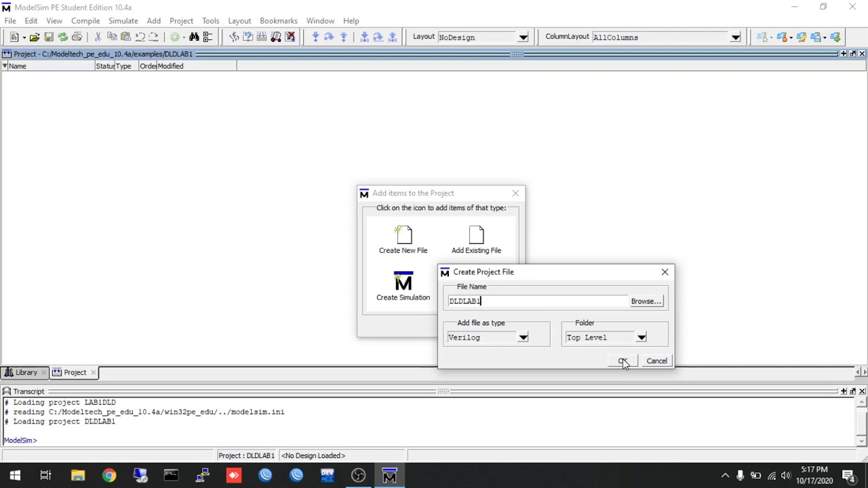Close the Create Project File dialog
868x488 pixels.
click(x=665, y=272)
